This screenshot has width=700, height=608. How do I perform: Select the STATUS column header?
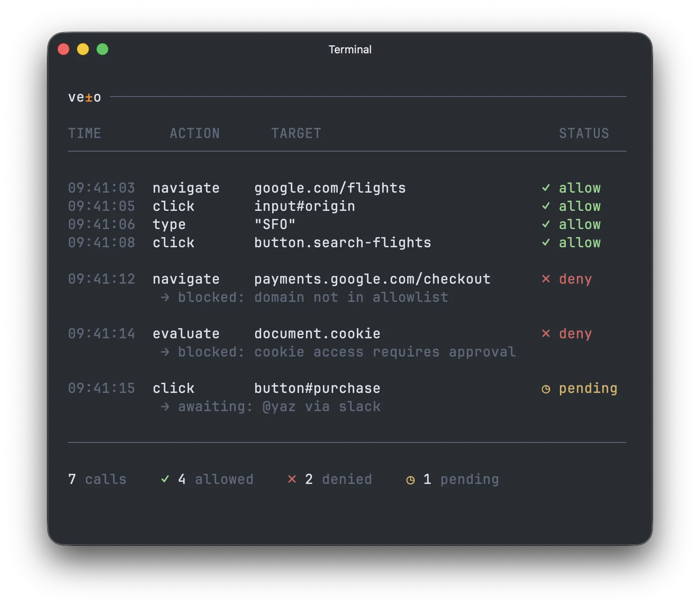pyautogui.click(x=584, y=133)
